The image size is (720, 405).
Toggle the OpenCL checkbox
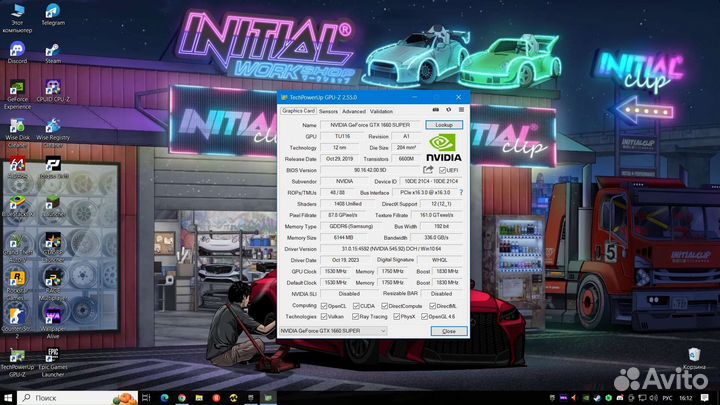(324, 306)
